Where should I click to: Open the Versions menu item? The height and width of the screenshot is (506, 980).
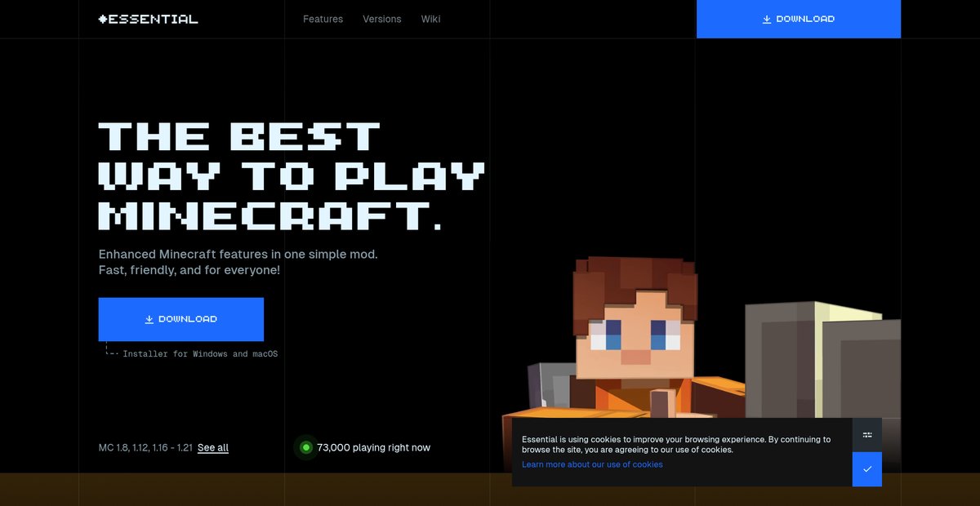pyautogui.click(x=382, y=19)
